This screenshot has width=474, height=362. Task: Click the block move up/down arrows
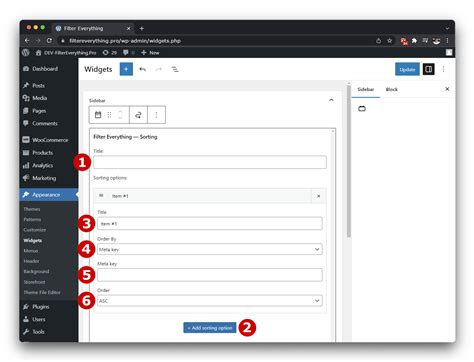120,115
